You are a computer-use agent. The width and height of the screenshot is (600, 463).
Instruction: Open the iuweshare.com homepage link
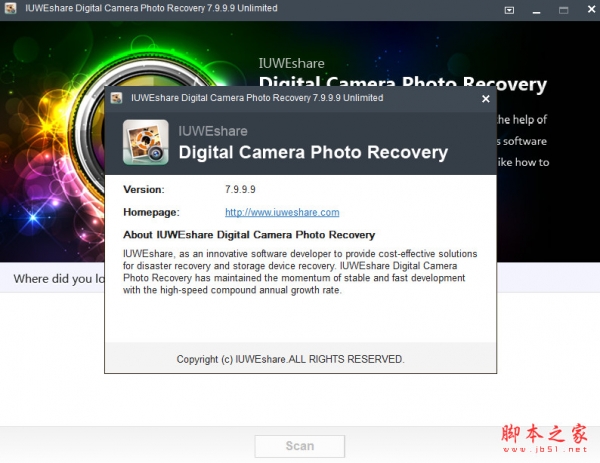coord(282,212)
